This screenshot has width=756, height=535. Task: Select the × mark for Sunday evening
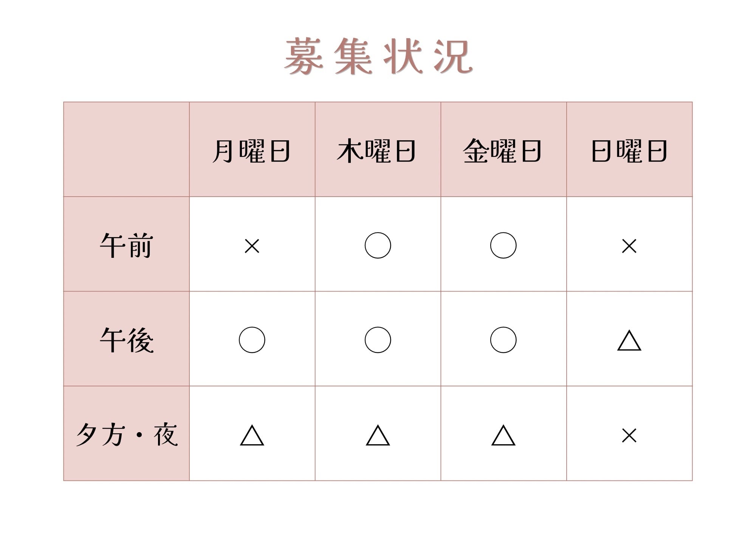pos(629,436)
